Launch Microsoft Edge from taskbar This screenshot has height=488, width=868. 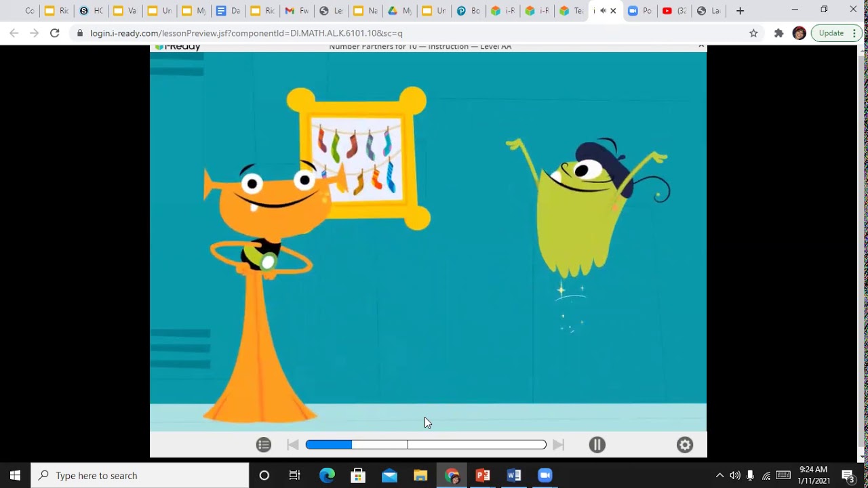click(x=327, y=475)
